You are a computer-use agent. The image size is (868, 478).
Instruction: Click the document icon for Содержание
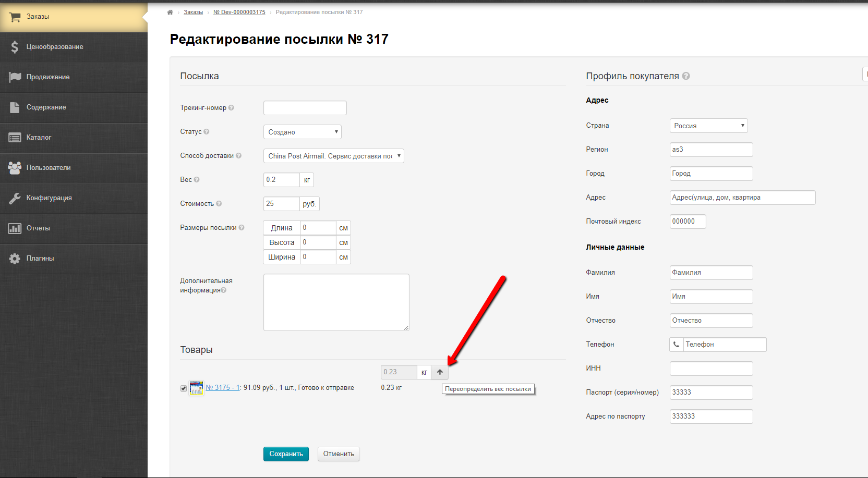pos(15,107)
